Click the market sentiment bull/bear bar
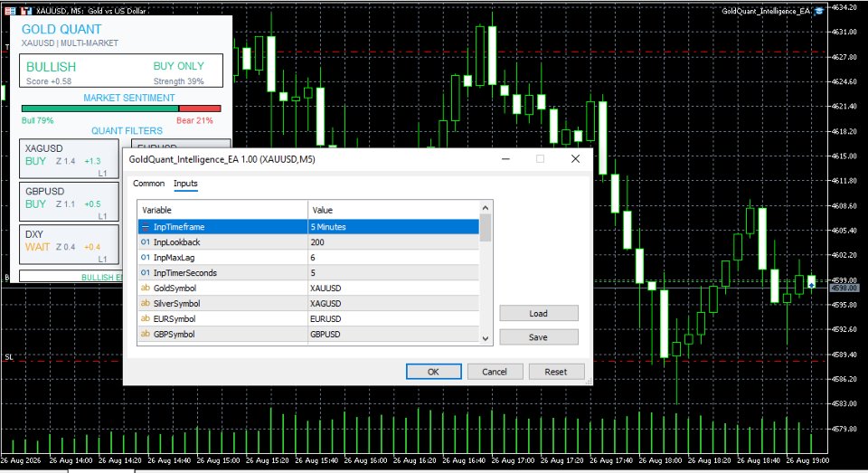This screenshot has height=473, width=868. (x=121, y=109)
